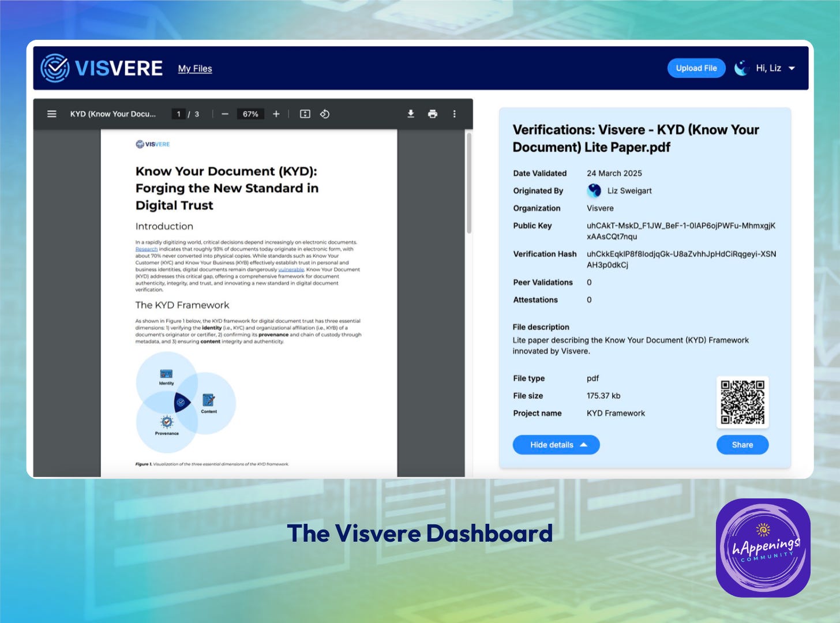Image resolution: width=840 pixels, height=623 pixels.
Task: Open the PDF viewer sidebar hamburger menu
Action: click(52, 114)
